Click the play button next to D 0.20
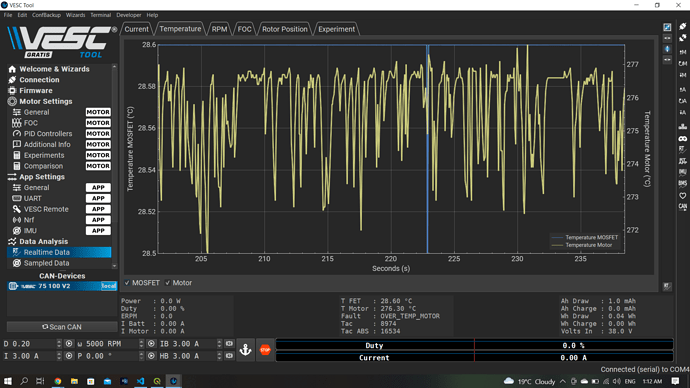Image resolution: width=690 pixels, height=388 pixels. (x=69, y=344)
